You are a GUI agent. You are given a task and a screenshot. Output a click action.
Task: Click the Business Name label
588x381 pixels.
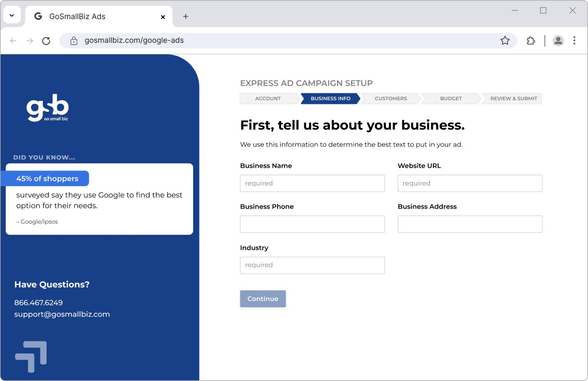click(x=266, y=166)
